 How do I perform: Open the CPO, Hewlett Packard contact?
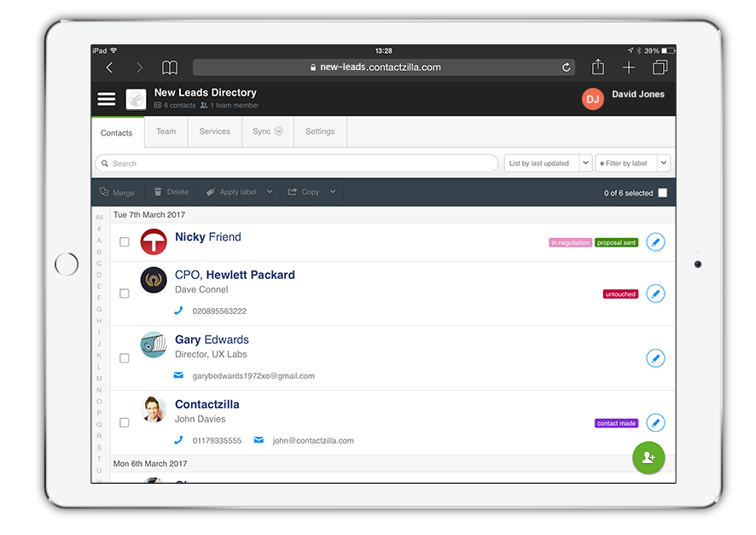tap(235, 275)
